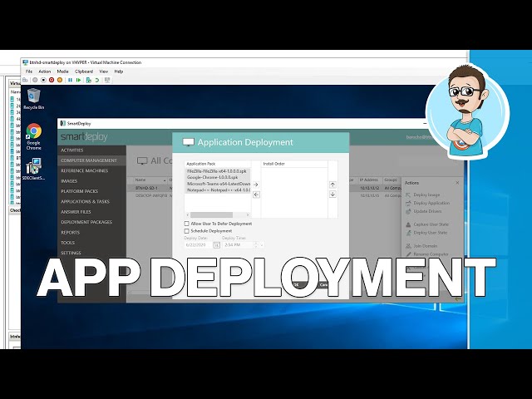Viewport: 532px width, 399px height.
Task: Click the Ctrl+Alt+Del toolbar icon
Action: coord(26,80)
